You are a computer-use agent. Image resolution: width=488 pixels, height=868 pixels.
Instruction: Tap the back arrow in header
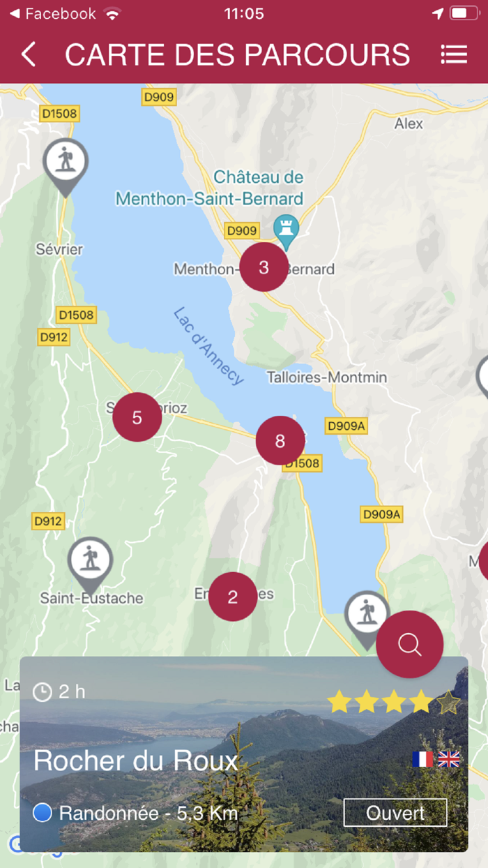point(28,54)
